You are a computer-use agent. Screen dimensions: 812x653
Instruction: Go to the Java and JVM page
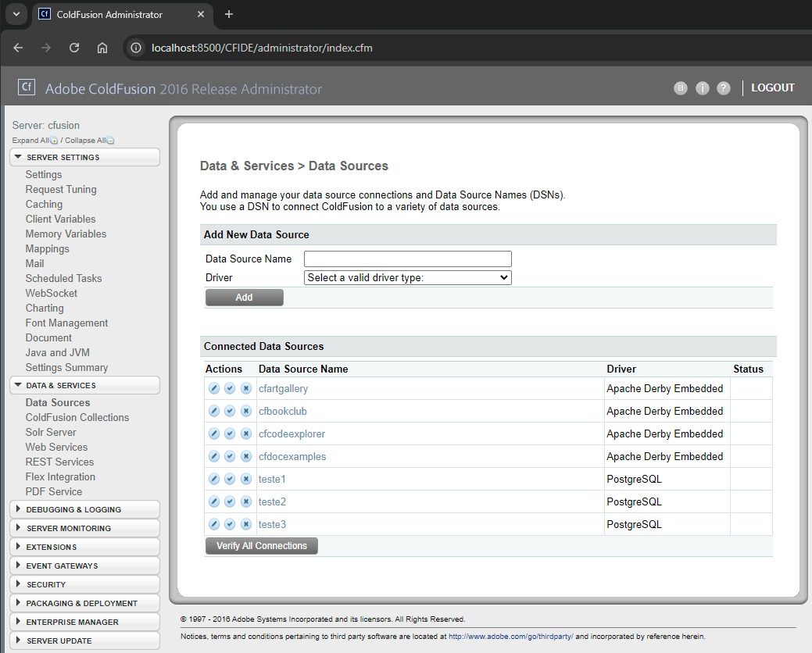pyautogui.click(x=57, y=352)
